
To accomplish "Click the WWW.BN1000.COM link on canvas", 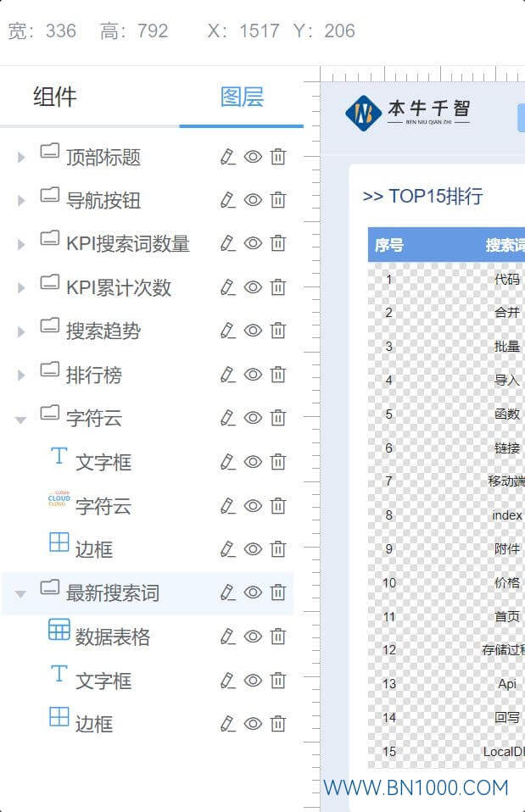I will (416, 787).
